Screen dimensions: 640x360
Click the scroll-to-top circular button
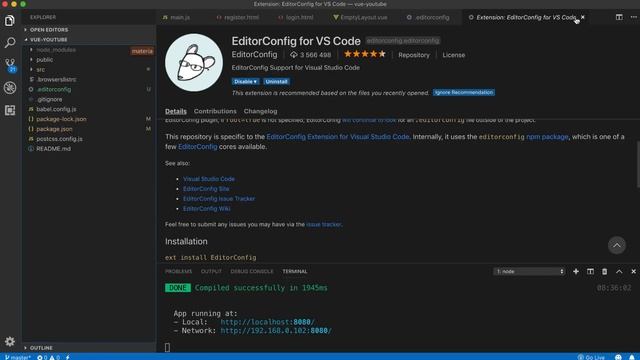pos(617,245)
